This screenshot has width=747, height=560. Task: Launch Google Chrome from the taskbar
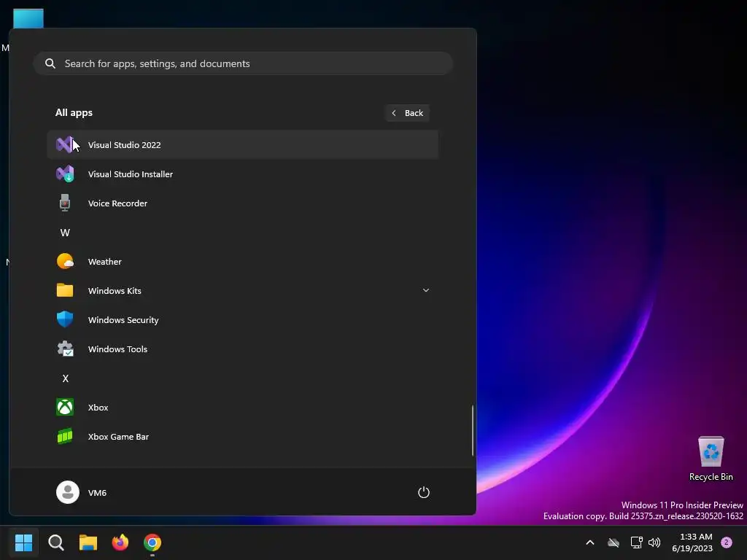[152, 542]
